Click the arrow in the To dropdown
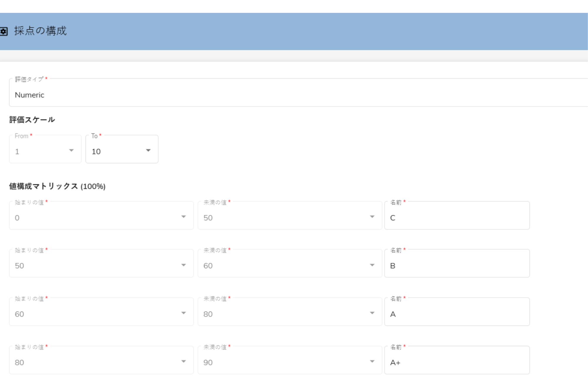Screen dimensions: 588x390 click(148, 151)
